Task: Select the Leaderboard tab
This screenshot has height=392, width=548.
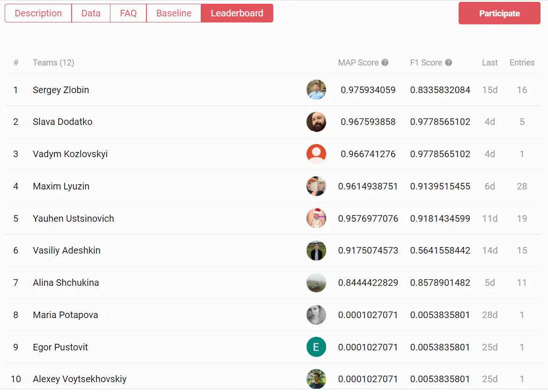Action: point(237,13)
